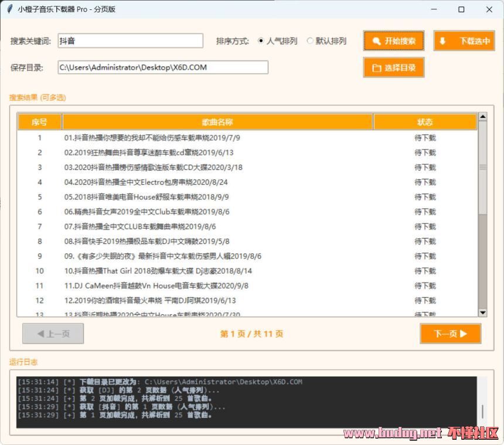Click the 下载选中 download button

464,41
